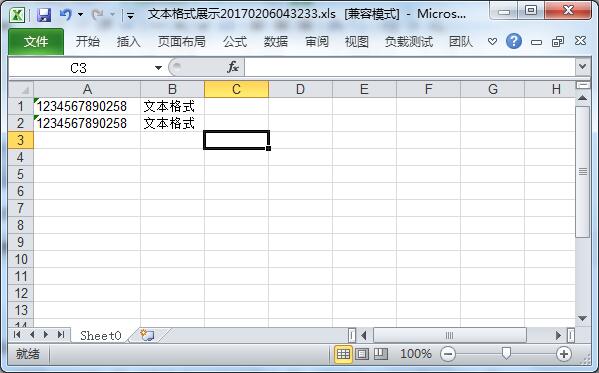Switch to Normal view icon in status bar

point(343,354)
